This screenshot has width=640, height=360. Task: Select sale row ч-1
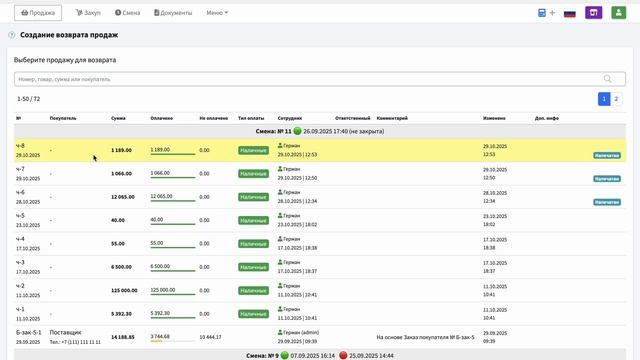tap(320, 314)
